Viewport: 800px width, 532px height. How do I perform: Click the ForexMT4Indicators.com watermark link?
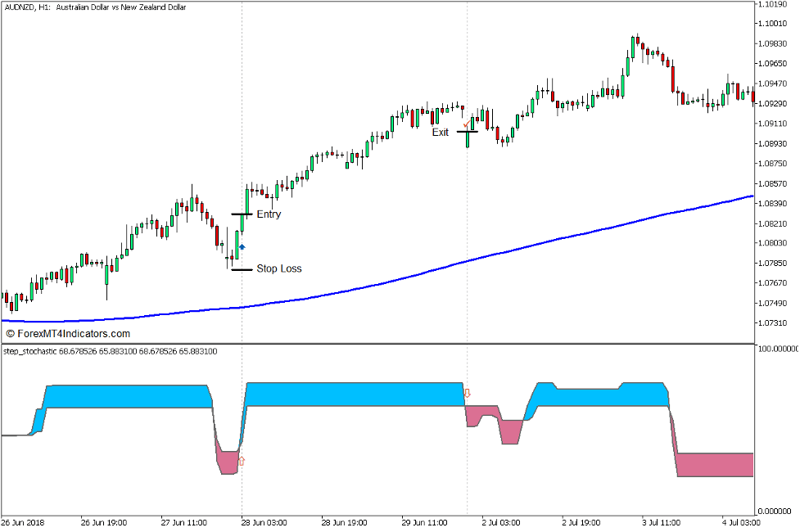[68, 334]
